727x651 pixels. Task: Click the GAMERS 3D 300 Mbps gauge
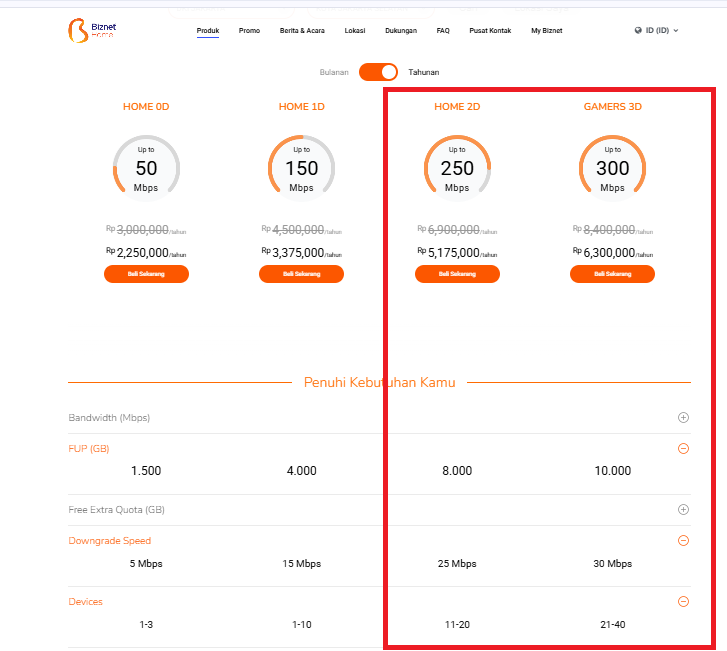pos(612,168)
